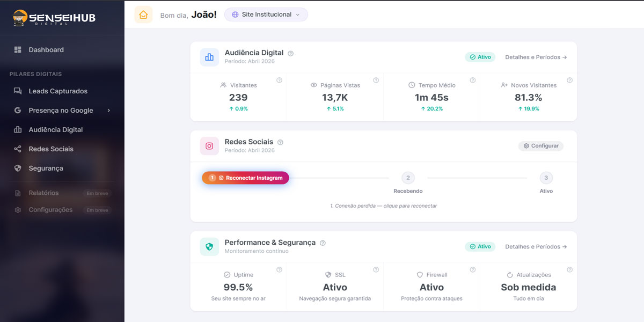The height and width of the screenshot is (322, 644).
Task: Click the clock icon above Tempo Médio
Action: (x=412, y=85)
